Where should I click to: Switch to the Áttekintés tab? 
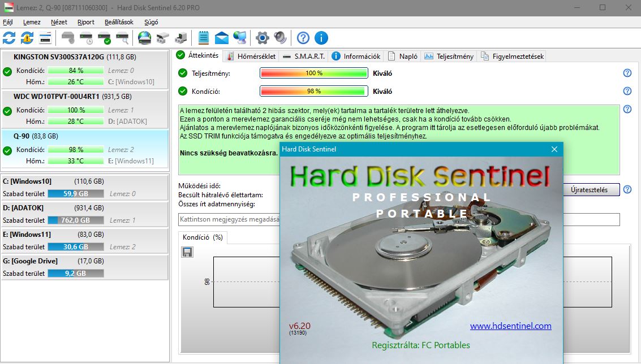[198, 55]
